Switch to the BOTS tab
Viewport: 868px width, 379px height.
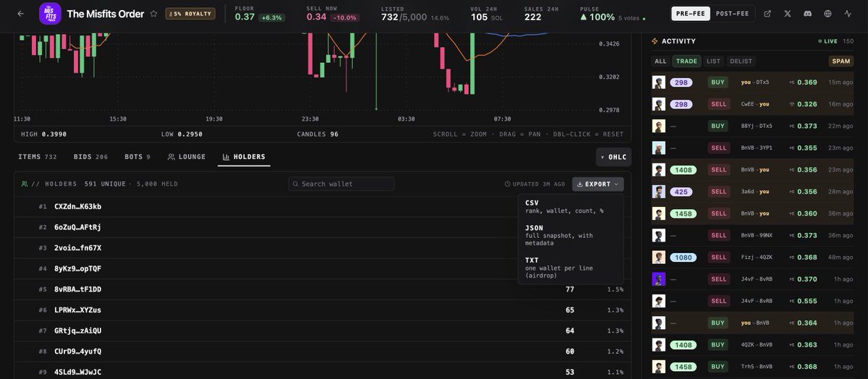pos(137,157)
